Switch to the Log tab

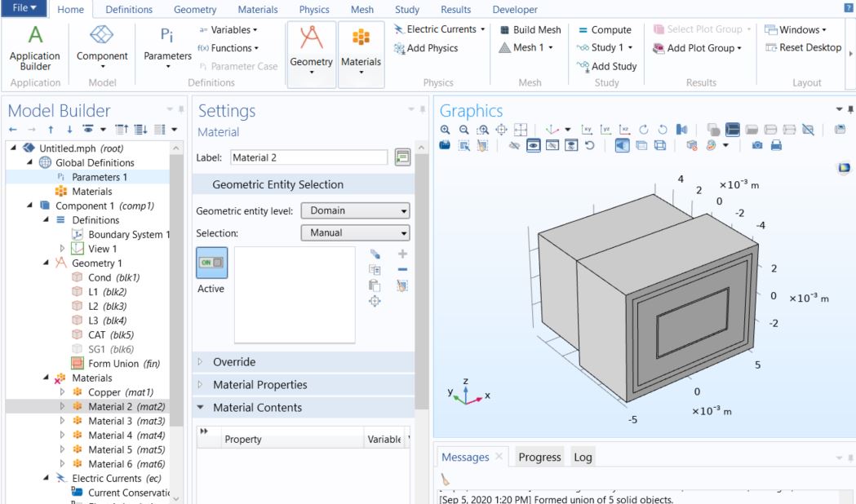click(583, 457)
